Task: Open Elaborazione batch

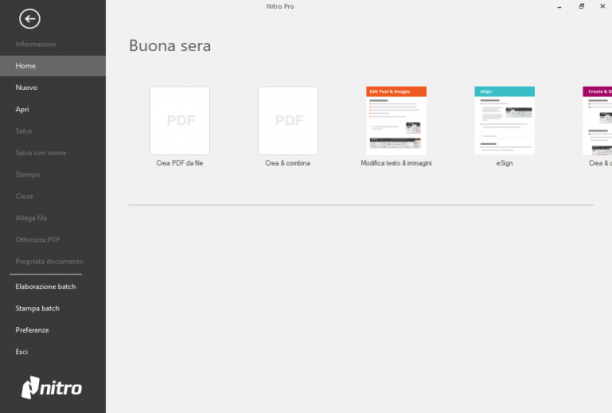Action: [53, 287]
